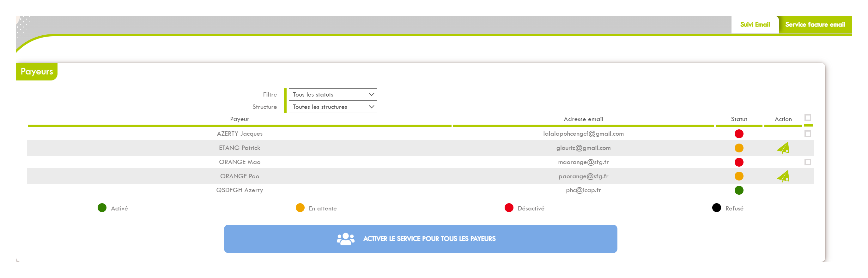Select payer name QSDFGH Azerty
The height and width of the screenshot is (278, 868).
(x=240, y=190)
